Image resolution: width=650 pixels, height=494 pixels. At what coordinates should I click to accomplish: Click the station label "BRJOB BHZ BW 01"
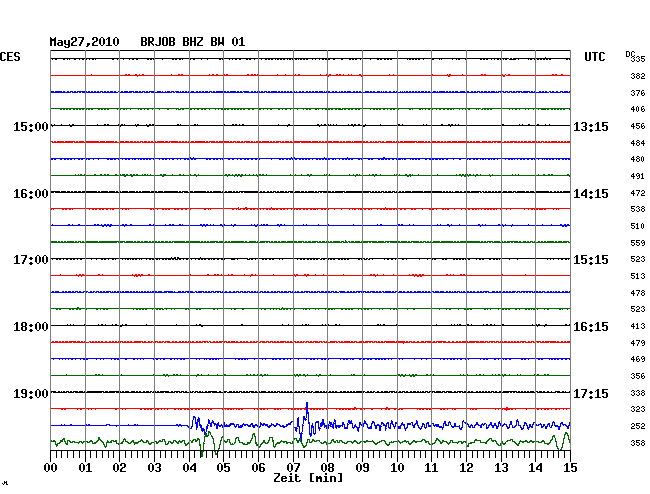coord(193,42)
